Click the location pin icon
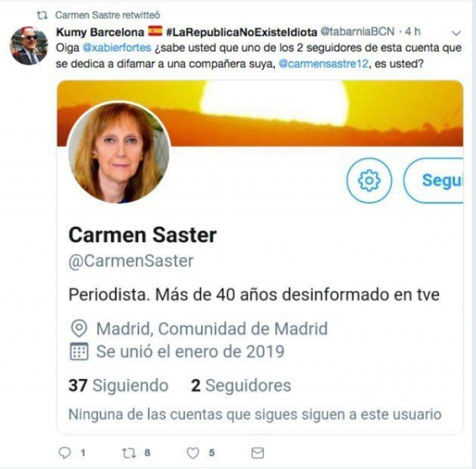476x469 pixels. coord(79,328)
